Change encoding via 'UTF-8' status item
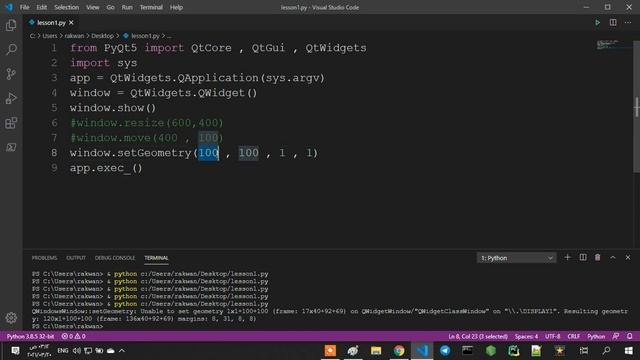Image resolution: width=640 pixels, height=360 pixels. click(x=553, y=336)
